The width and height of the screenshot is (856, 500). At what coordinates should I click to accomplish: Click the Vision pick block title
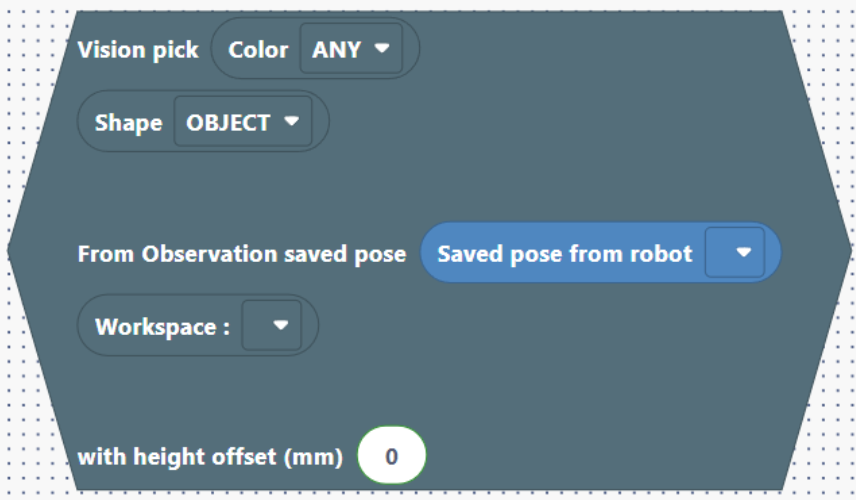click(x=138, y=50)
